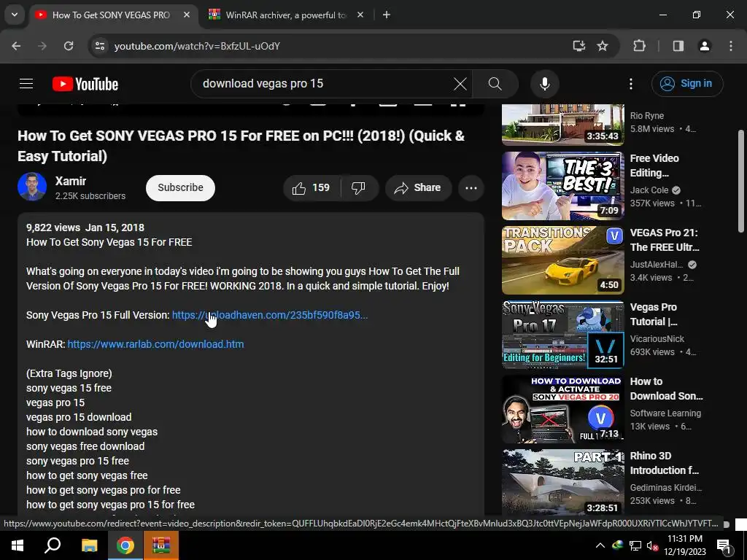Open File Explorer from the taskbar
The height and width of the screenshot is (560, 747).
(x=89, y=545)
